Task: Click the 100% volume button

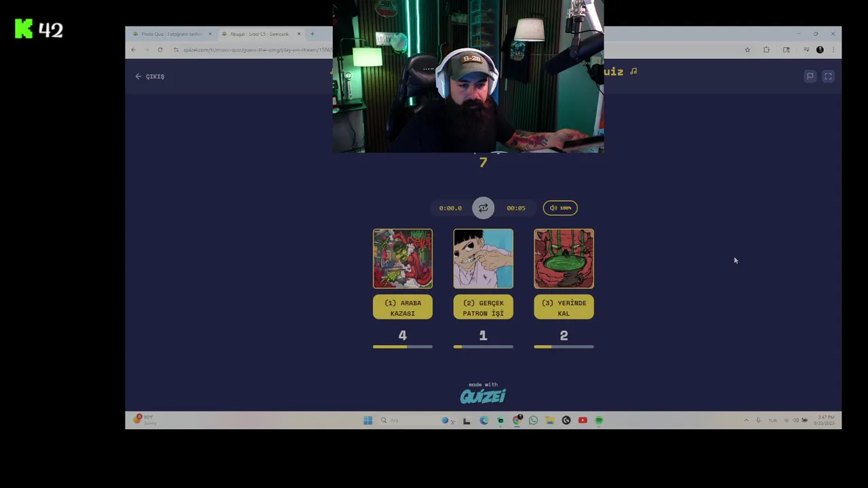Action: tap(560, 208)
